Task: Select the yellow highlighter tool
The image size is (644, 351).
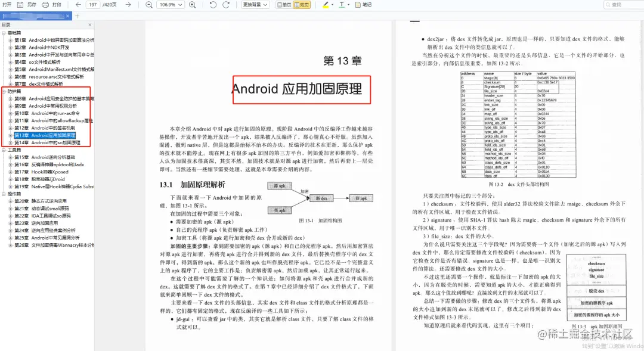Action: [326, 5]
